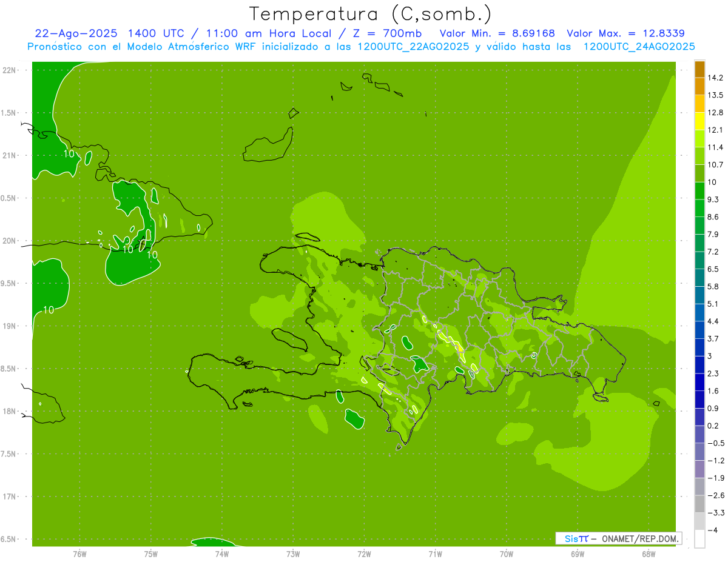Click the '69W' longitude axis label
The image size is (728, 562).
coord(577,554)
